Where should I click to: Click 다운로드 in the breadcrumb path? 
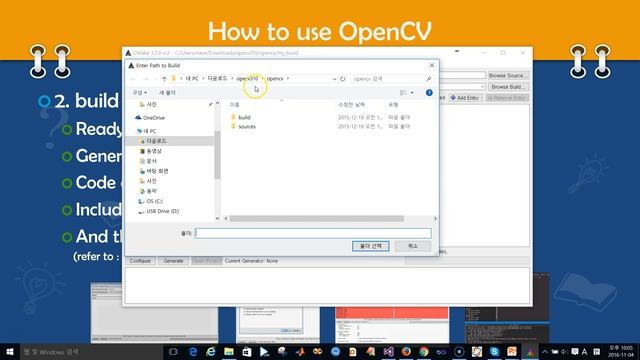pyautogui.click(x=217, y=78)
